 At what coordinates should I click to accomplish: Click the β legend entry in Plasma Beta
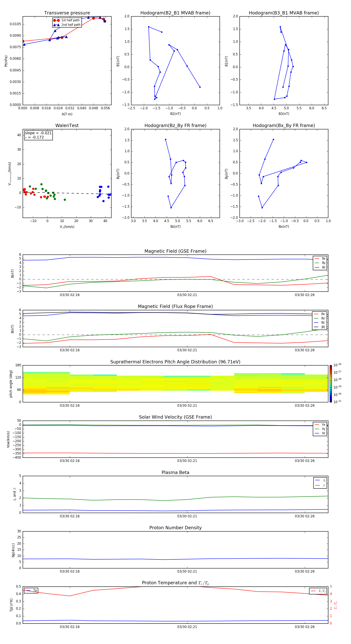pyautogui.click(x=320, y=486)
